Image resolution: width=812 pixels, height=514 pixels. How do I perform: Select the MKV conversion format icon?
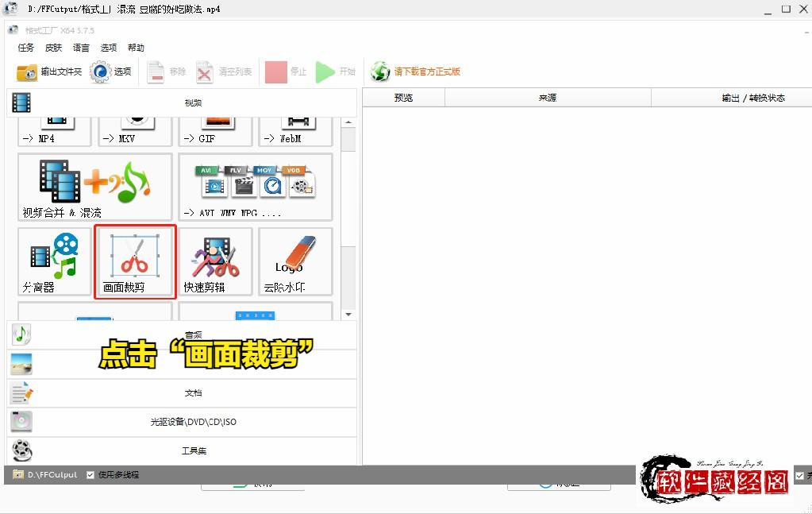tap(133, 127)
